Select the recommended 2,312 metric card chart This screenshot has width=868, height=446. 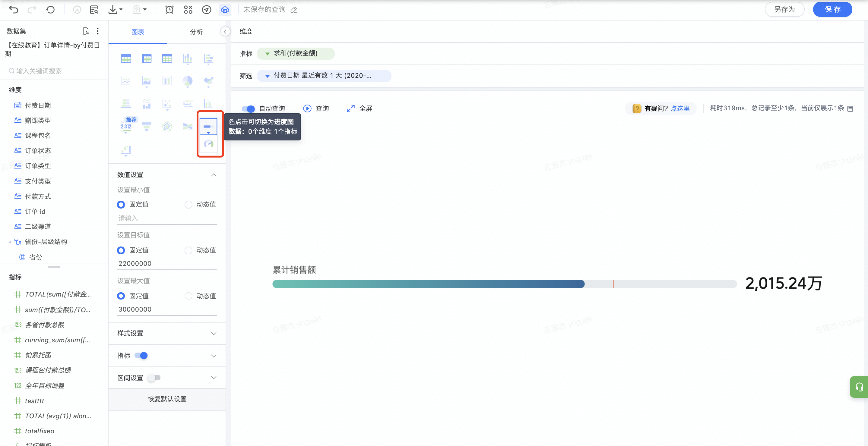(x=126, y=127)
